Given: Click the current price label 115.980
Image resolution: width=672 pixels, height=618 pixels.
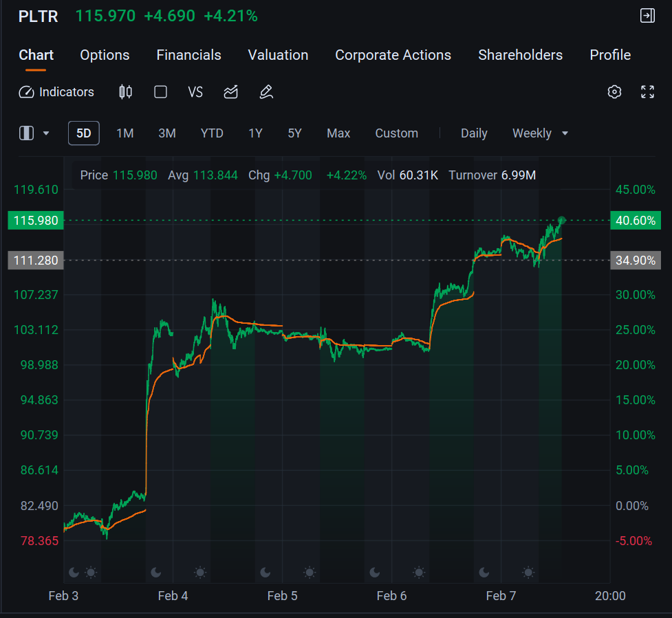Looking at the screenshot, I should point(36,221).
